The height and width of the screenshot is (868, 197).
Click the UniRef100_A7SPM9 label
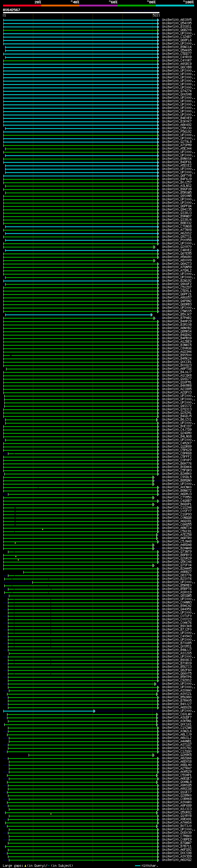point(177,145)
